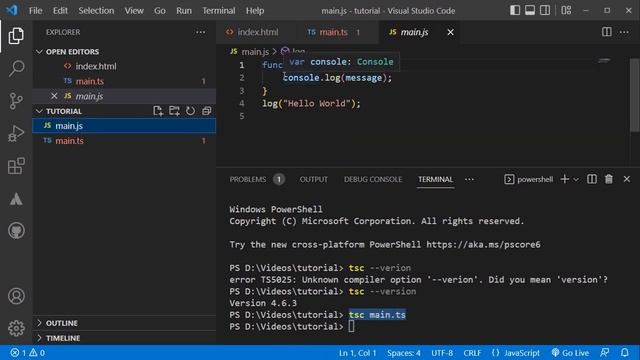Kill the terminal with trash icon
Viewport: 640px width, 360px height.
click(x=609, y=179)
